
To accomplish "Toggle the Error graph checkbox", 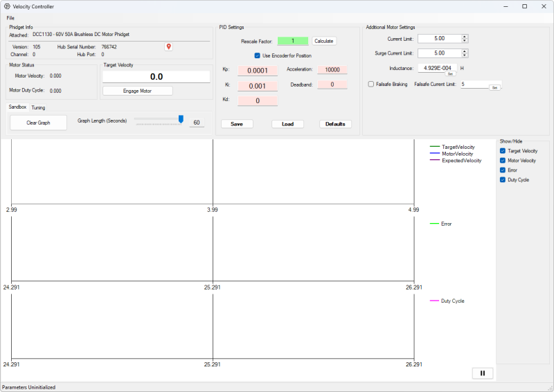I will 503,170.
